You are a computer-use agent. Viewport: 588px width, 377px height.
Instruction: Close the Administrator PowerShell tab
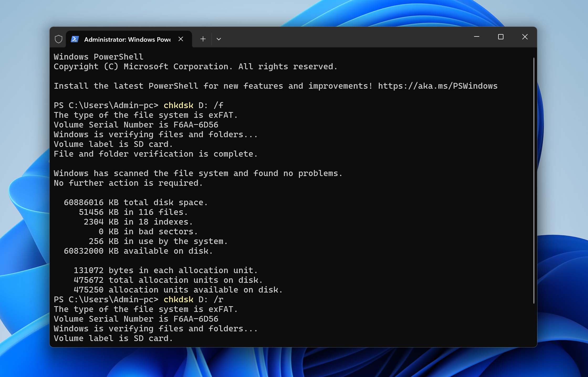pos(181,39)
